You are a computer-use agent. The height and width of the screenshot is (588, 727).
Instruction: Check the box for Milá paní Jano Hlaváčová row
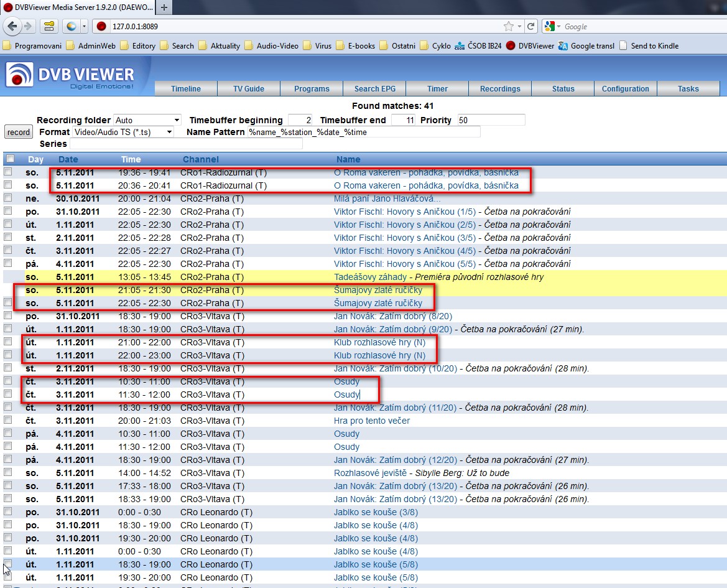point(8,198)
